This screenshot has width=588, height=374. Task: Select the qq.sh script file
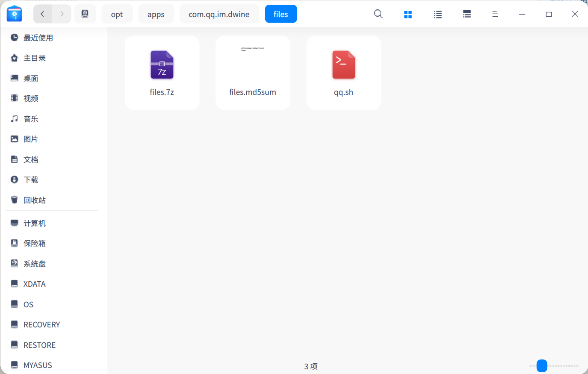click(344, 73)
